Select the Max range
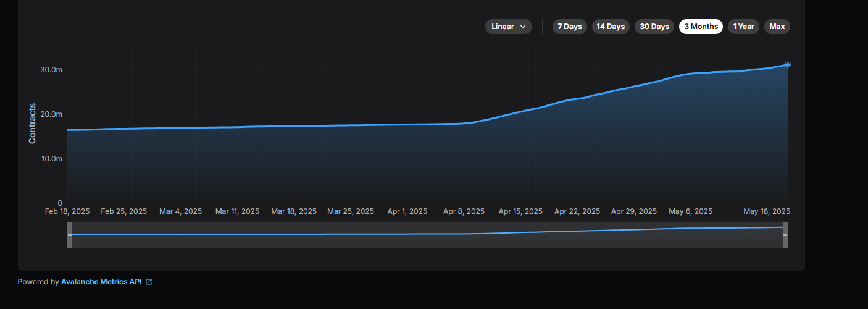This screenshot has height=309, width=868. [777, 27]
